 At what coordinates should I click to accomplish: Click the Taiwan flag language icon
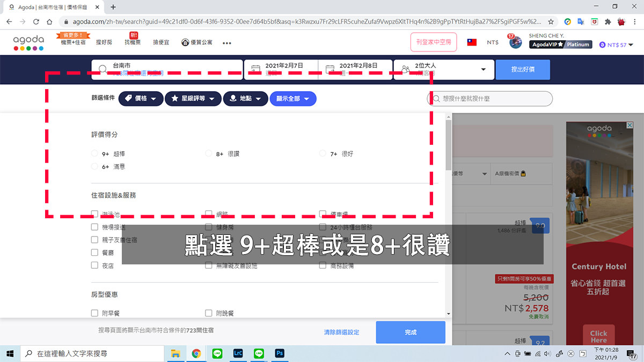pos(472,42)
